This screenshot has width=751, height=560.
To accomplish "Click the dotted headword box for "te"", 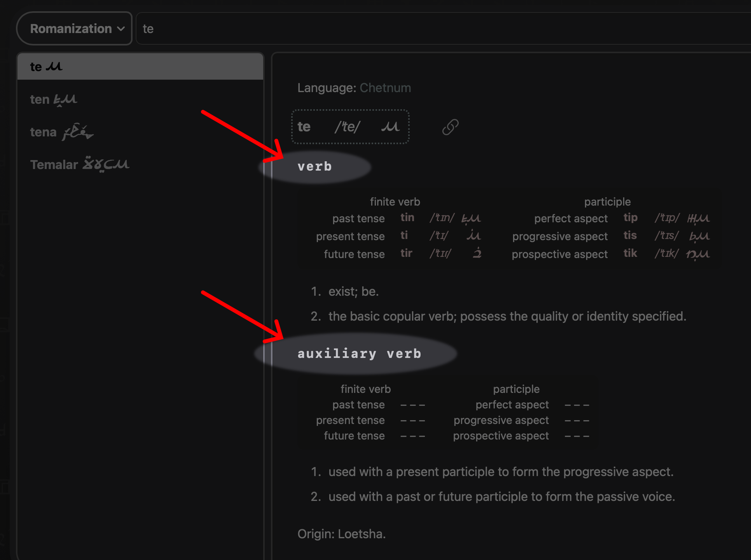I will point(350,126).
